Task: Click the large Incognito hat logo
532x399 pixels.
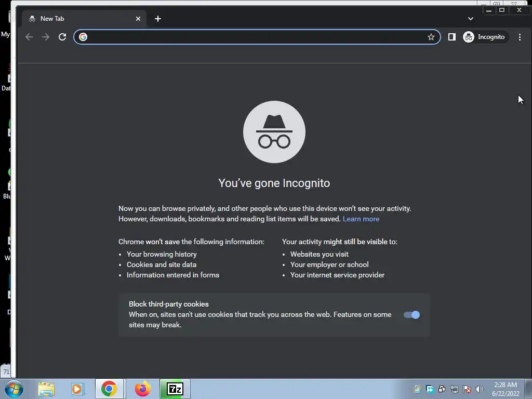Action: (x=274, y=132)
